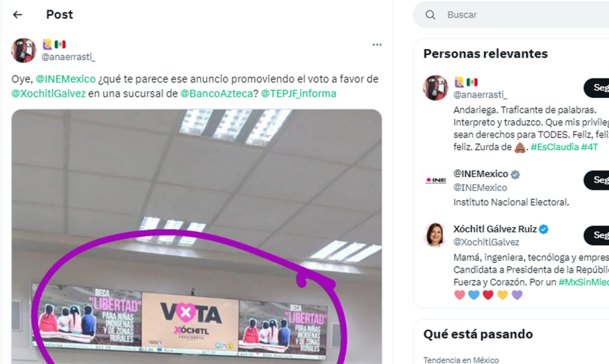Open the #MxSinMiedo hashtag in Xóchitl's bio
This screenshot has width=609, height=364.
pyautogui.click(x=583, y=282)
